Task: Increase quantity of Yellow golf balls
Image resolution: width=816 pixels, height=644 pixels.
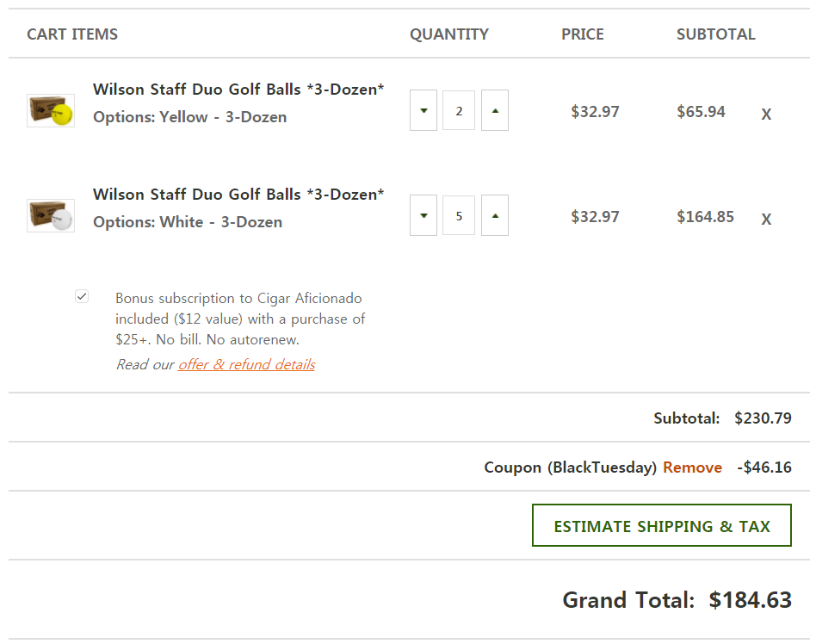Action: 495,110
